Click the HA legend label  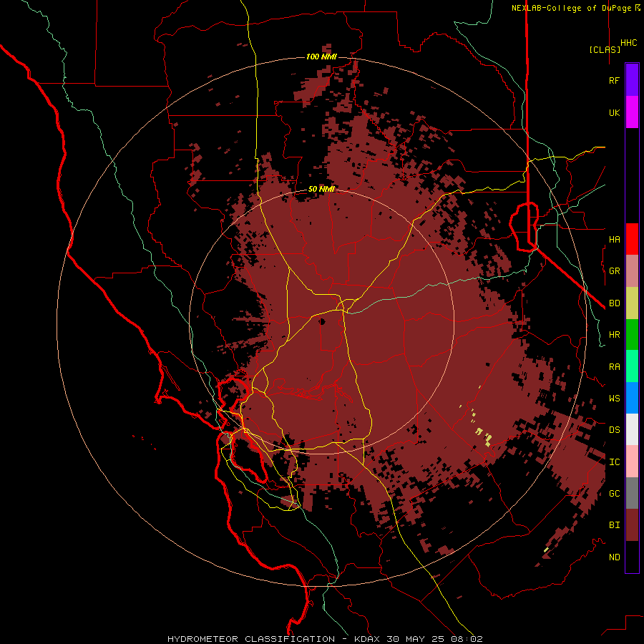[614, 240]
